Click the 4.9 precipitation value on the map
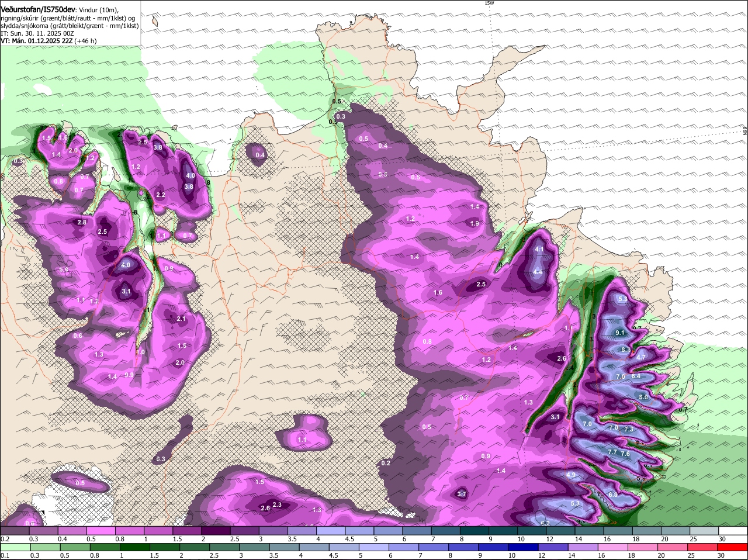Screen dimensions: 748x560 (x=571, y=475)
